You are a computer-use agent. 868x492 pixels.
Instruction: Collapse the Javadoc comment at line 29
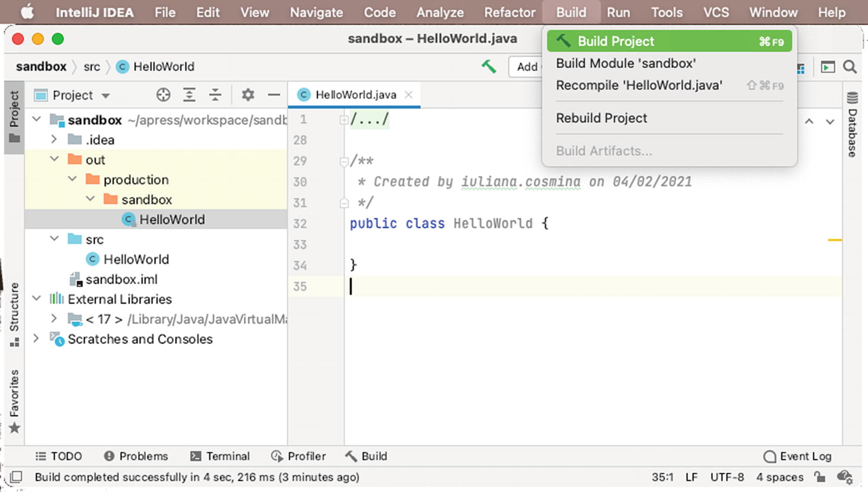344,162
